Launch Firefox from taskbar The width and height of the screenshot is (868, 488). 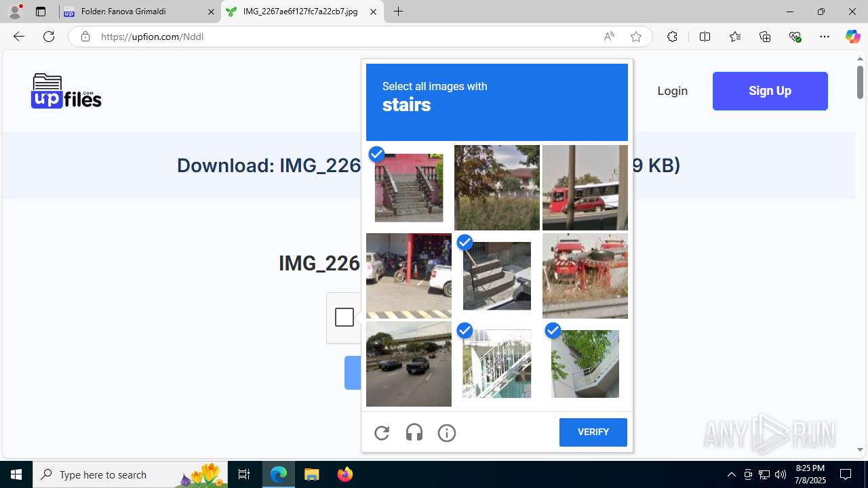tap(345, 474)
